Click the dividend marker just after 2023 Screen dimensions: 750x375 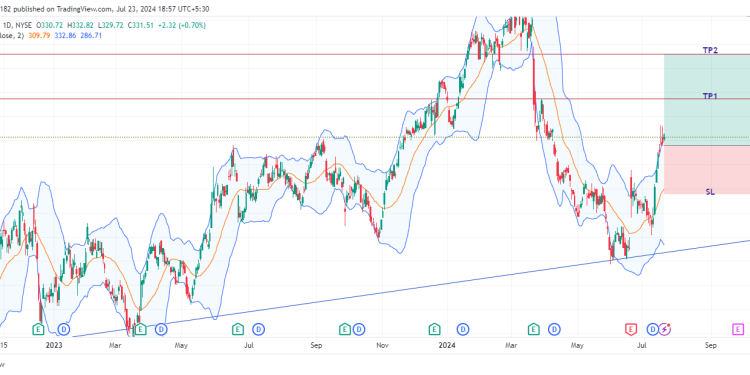tap(64, 329)
